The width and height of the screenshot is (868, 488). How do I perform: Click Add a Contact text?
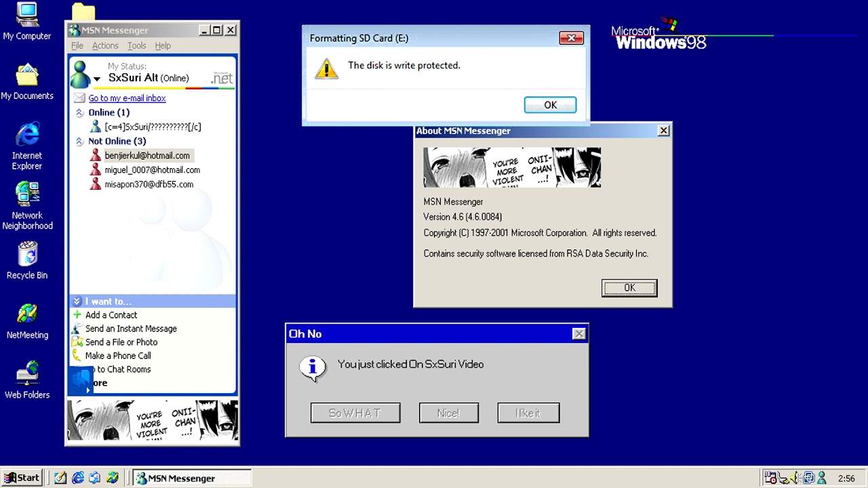111,315
